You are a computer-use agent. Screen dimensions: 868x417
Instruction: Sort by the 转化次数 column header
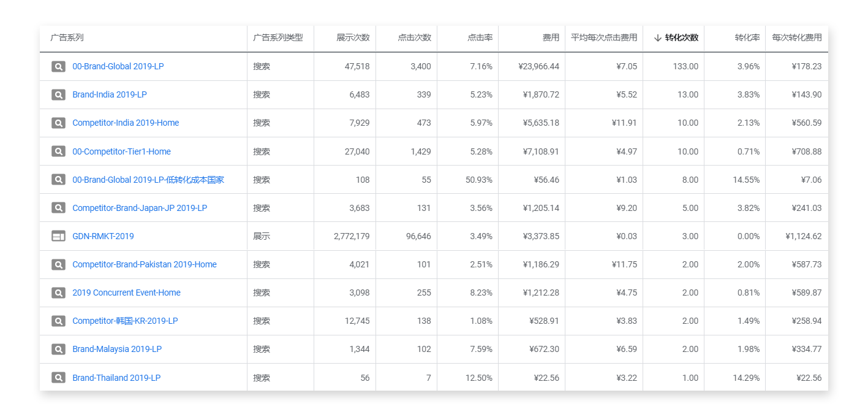tap(681, 37)
